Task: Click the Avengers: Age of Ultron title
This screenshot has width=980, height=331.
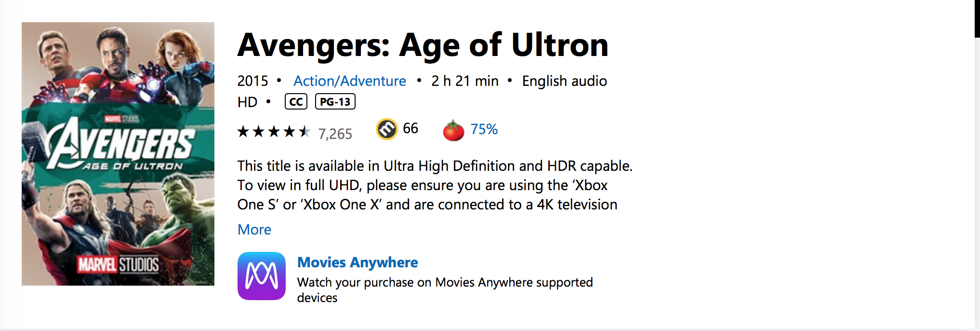Action: click(x=423, y=45)
